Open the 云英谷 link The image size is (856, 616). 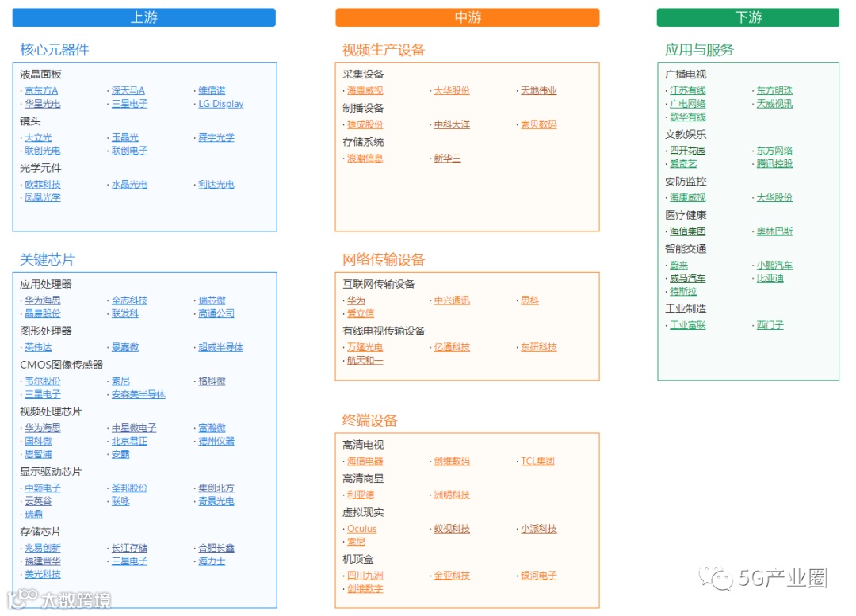point(38,501)
